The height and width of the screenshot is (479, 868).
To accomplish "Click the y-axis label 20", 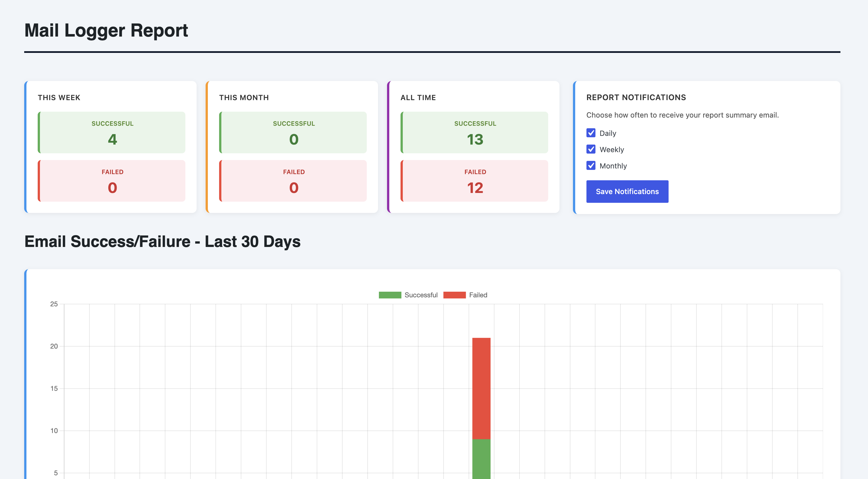I will [54, 346].
